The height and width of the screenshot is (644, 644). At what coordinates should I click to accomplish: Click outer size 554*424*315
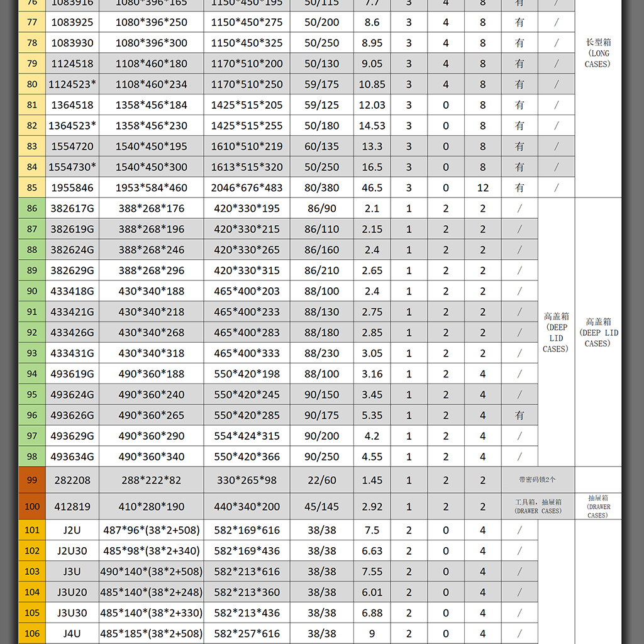click(247, 436)
